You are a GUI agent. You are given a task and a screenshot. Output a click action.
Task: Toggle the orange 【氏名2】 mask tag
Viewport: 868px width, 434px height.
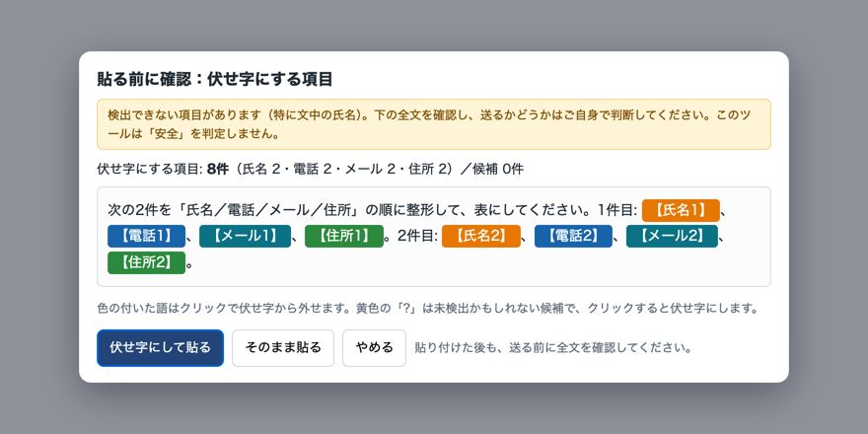(x=481, y=236)
